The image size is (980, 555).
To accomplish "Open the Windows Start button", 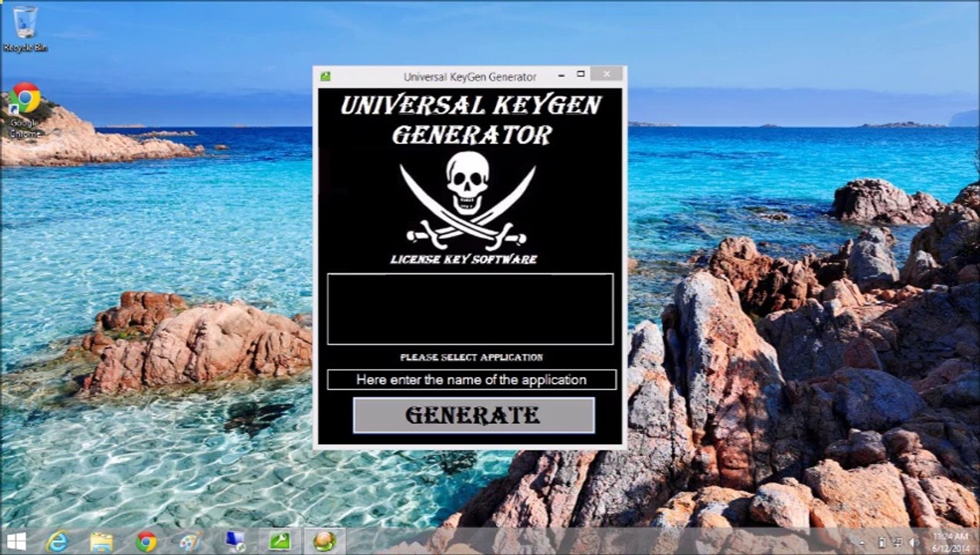I will point(16,541).
